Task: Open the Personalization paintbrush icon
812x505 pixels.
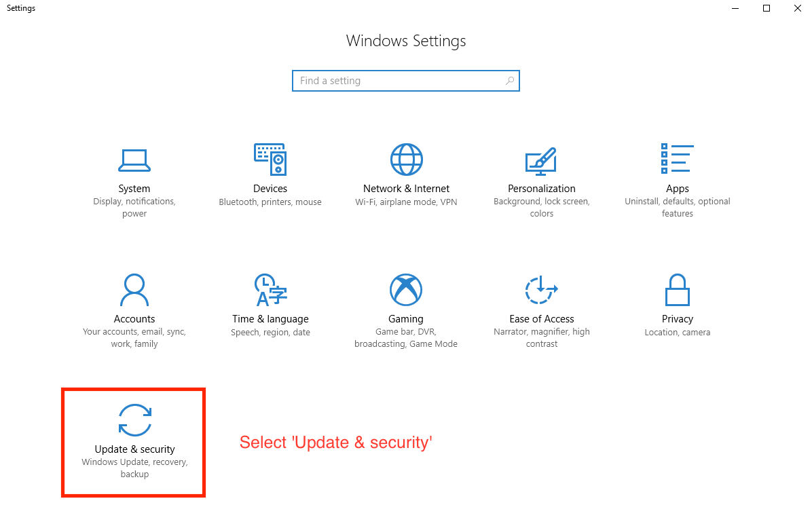Action: 541,161
